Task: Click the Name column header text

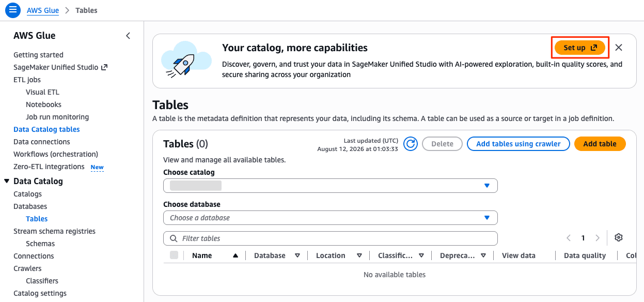Action: [202, 255]
